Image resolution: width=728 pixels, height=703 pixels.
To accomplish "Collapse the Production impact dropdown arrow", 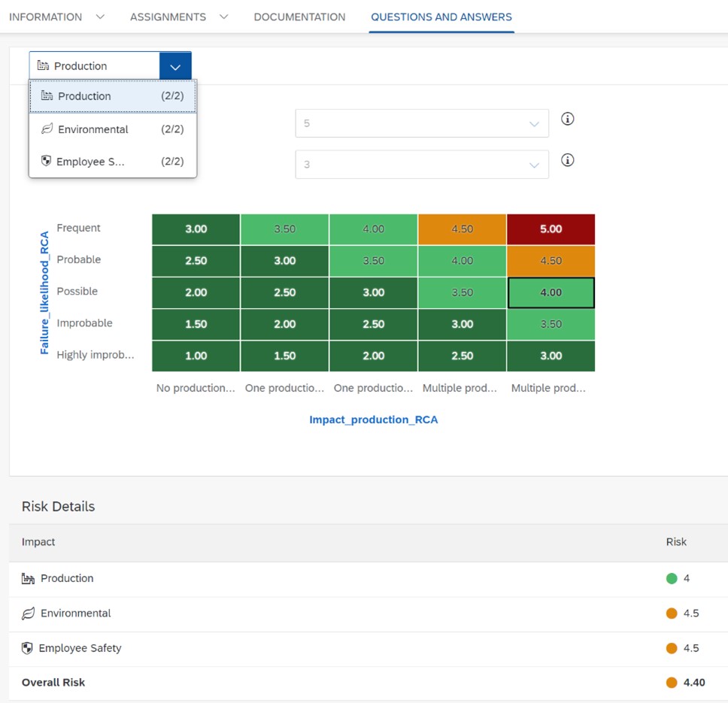I will click(175, 66).
